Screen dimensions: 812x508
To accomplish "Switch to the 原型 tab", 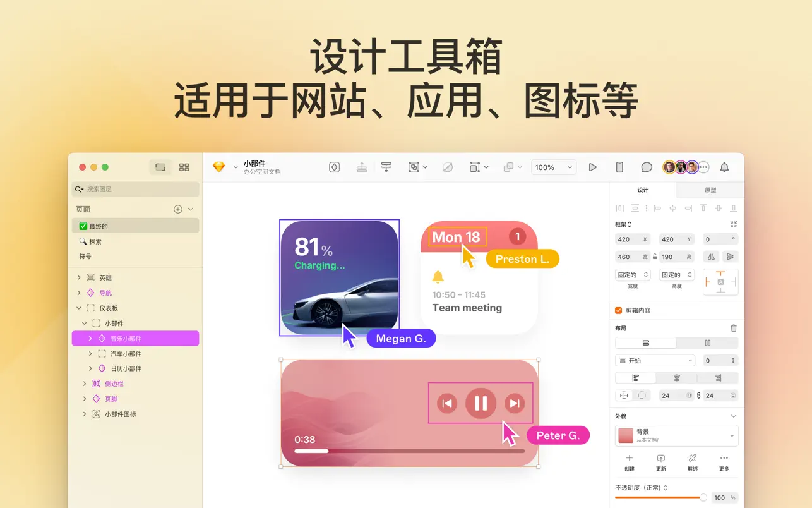I will (710, 190).
